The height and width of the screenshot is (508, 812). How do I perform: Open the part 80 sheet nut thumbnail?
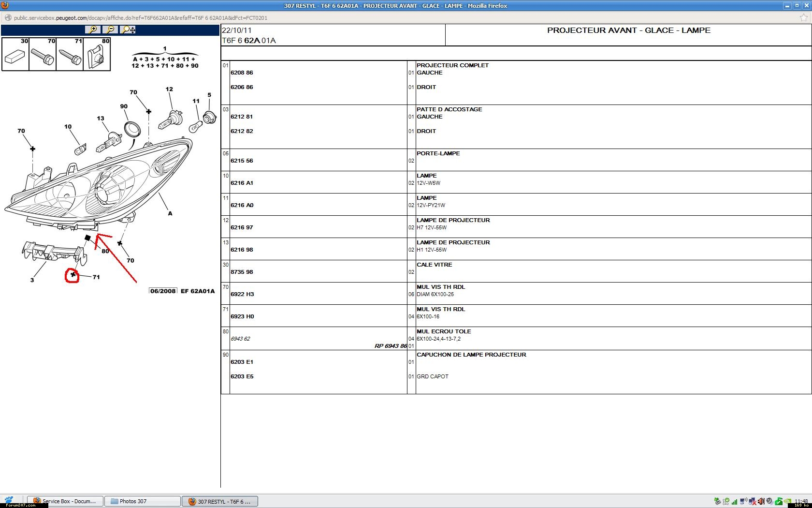point(97,54)
